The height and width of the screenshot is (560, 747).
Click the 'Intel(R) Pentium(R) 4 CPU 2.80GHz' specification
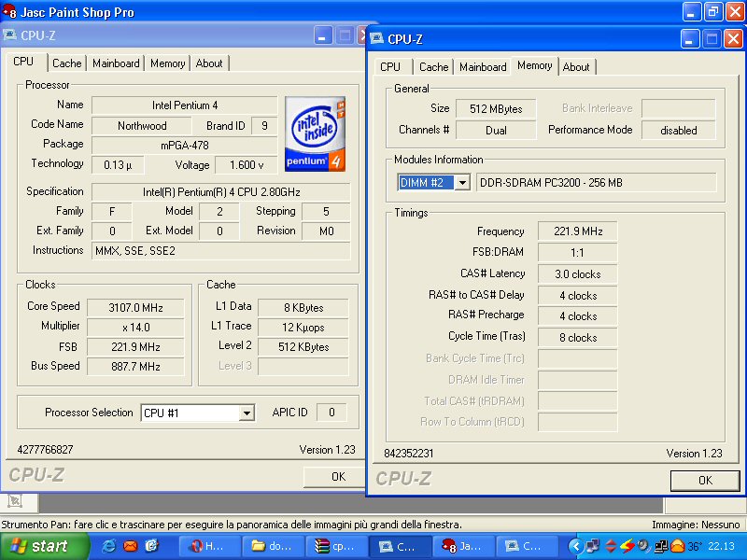pyautogui.click(x=221, y=192)
